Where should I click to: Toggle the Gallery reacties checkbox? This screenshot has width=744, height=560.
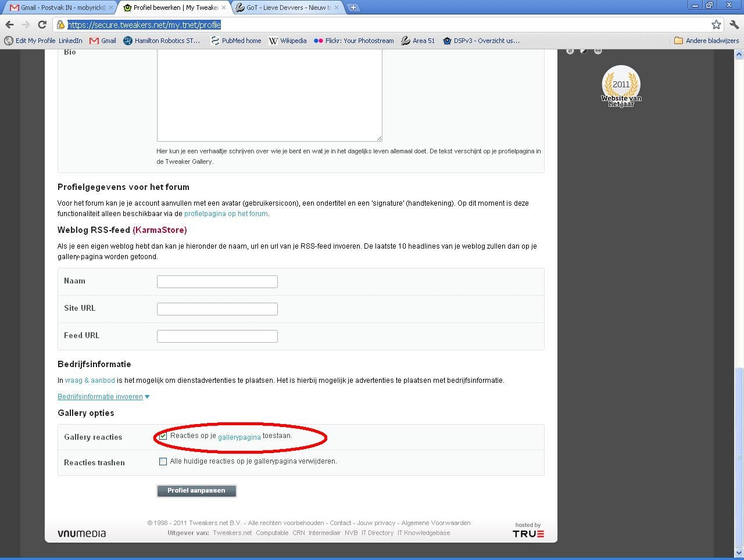point(163,436)
